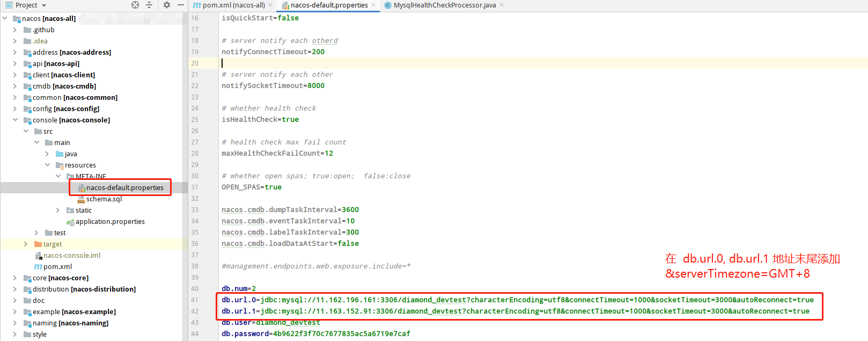Close the nacos-default.properties tab
This screenshot has height=341, width=868.
coord(373,5)
